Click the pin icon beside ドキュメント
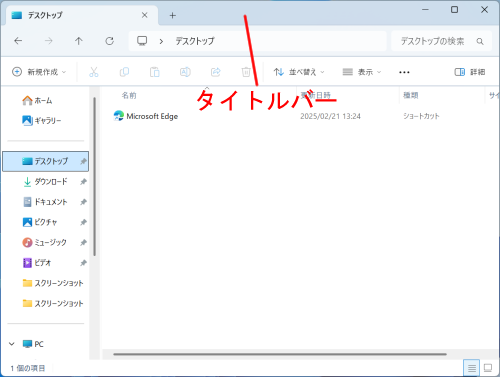 tap(83, 202)
